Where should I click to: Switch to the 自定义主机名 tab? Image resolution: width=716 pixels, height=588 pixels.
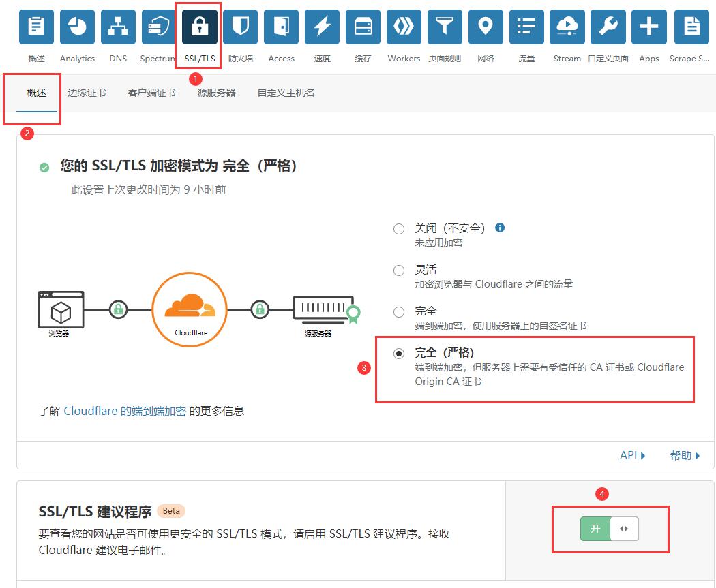click(x=286, y=93)
